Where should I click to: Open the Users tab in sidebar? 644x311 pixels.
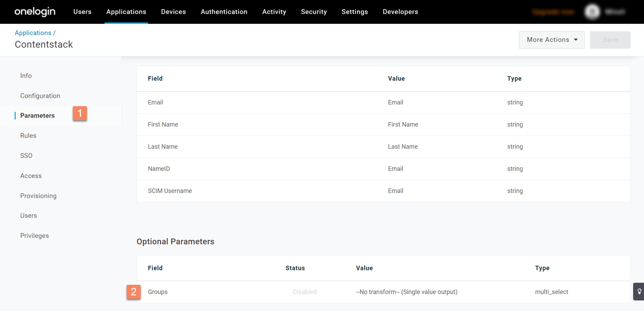[x=29, y=215]
